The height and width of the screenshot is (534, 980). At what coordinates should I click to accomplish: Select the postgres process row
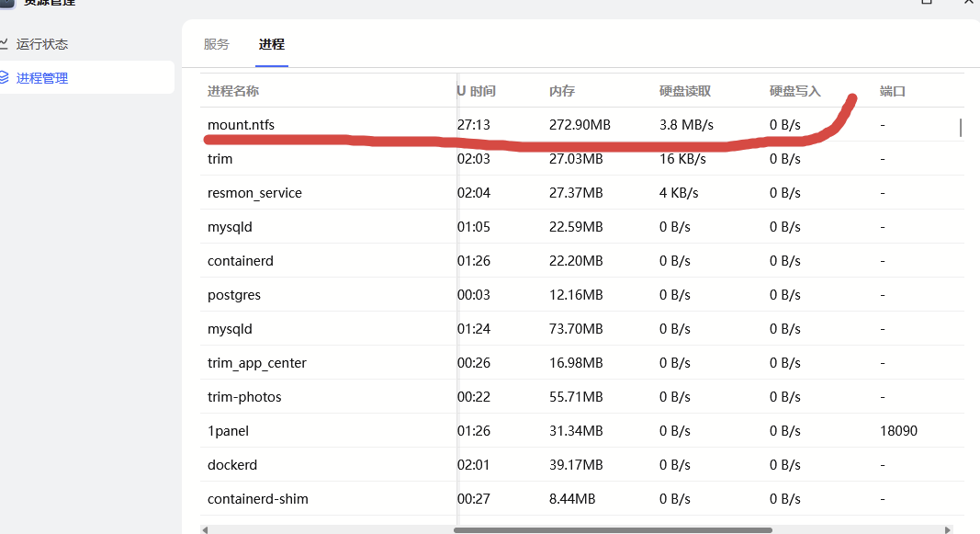(234, 295)
